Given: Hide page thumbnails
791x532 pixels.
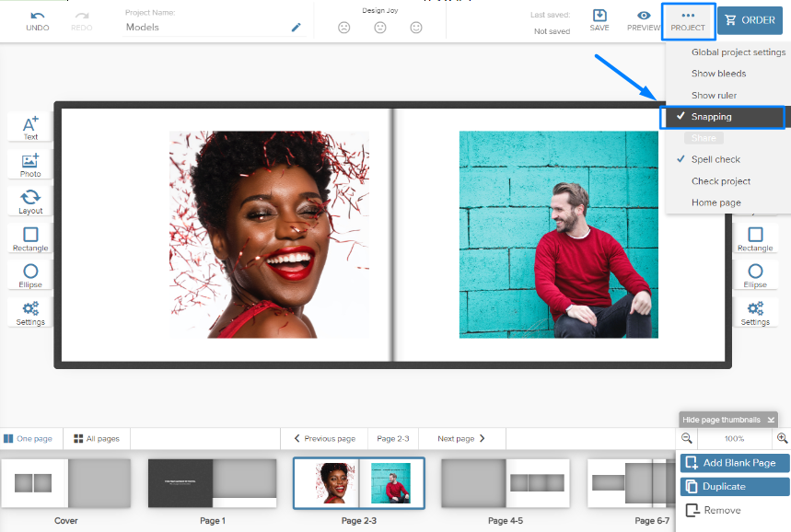Looking at the screenshot, I should click(728, 420).
